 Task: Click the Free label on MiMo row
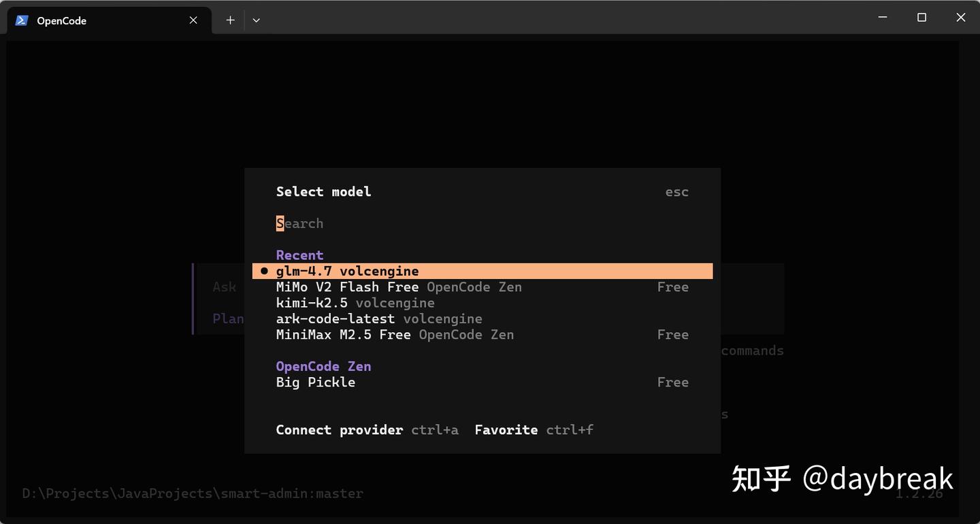[x=672, y=287]
